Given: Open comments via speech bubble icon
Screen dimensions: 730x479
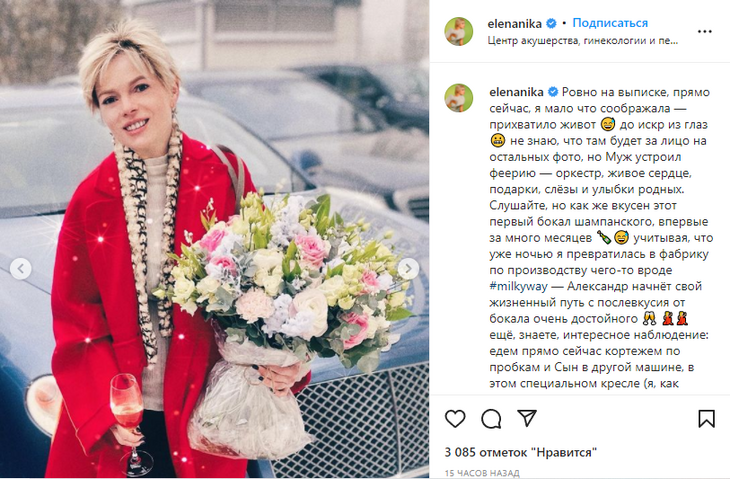Looking at the screenshot, I should (491, 418).
